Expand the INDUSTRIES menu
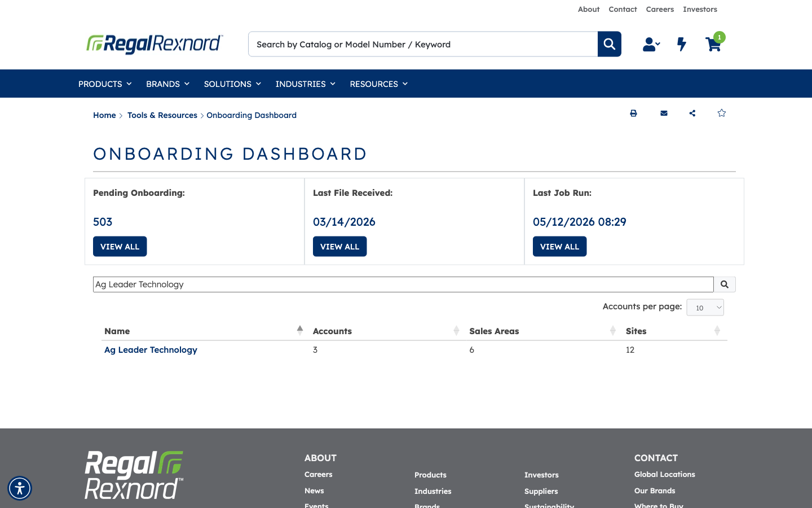 pyautogui.click(x=305, y=84)
